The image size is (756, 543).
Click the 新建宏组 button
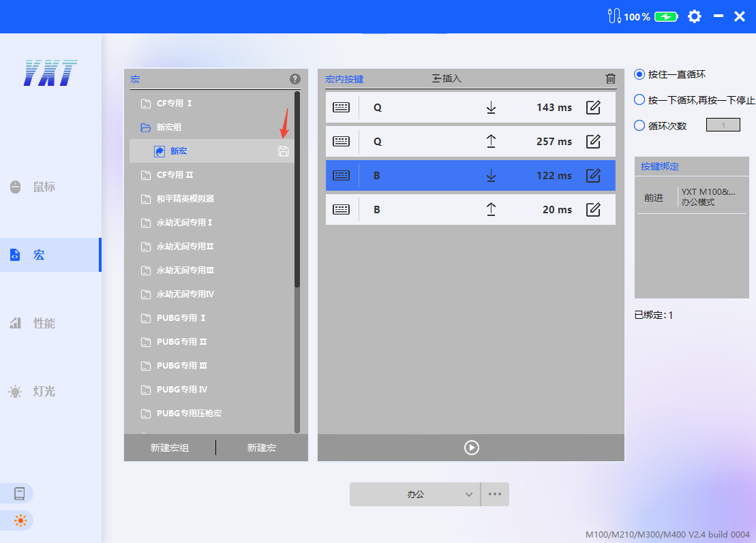[x=170, y=448]
